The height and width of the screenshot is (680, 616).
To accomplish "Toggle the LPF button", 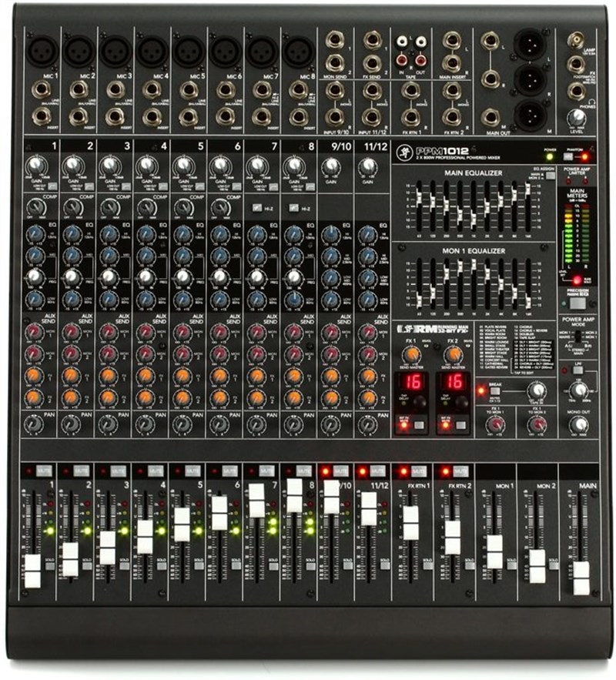I will 577,370.
